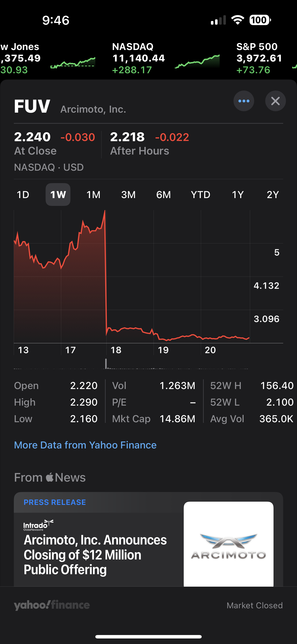Tap the battery indicator in status bar
This screenshot has height=644, width=297.
[x=260, y=20]
